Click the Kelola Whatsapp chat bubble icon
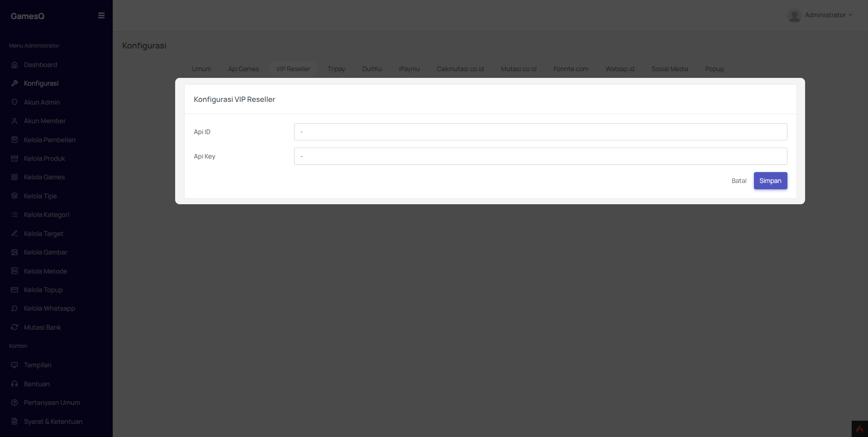The height and width of the screenshot is (437, 868). [14, 308]
